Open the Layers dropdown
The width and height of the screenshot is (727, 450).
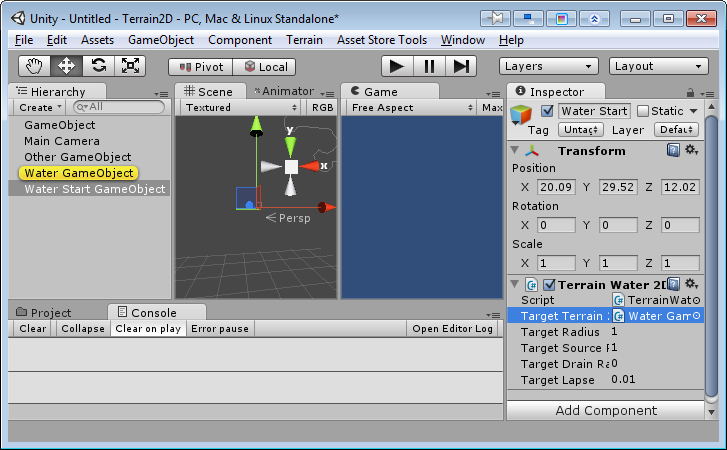[x=548, y=66]
